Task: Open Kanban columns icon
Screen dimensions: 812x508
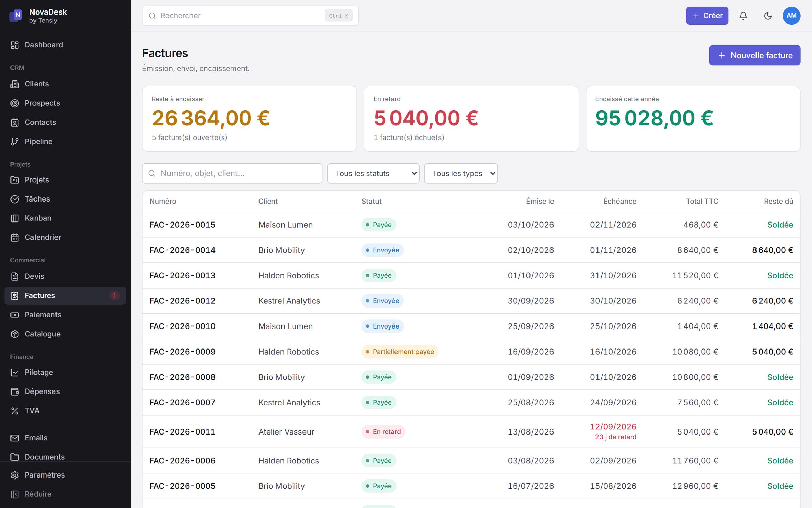Action: click(15, 218)
